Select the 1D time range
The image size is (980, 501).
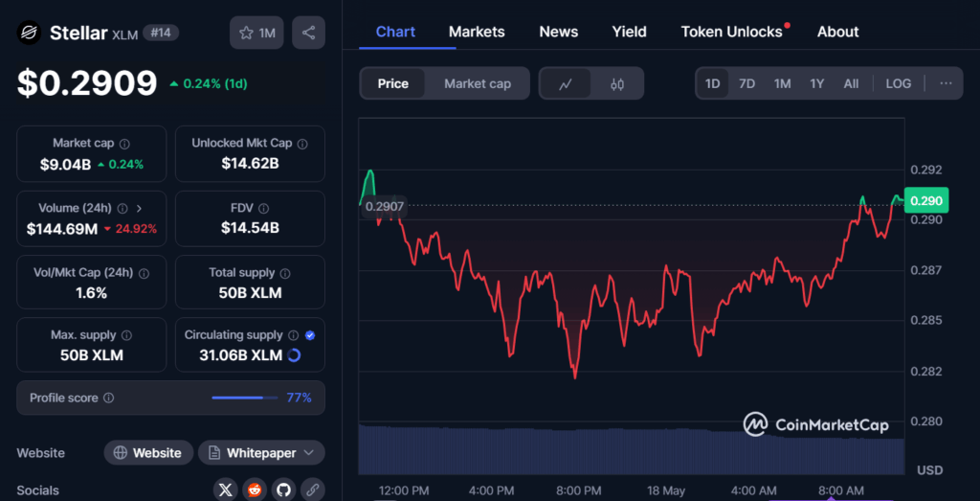[x=712, y=83]
